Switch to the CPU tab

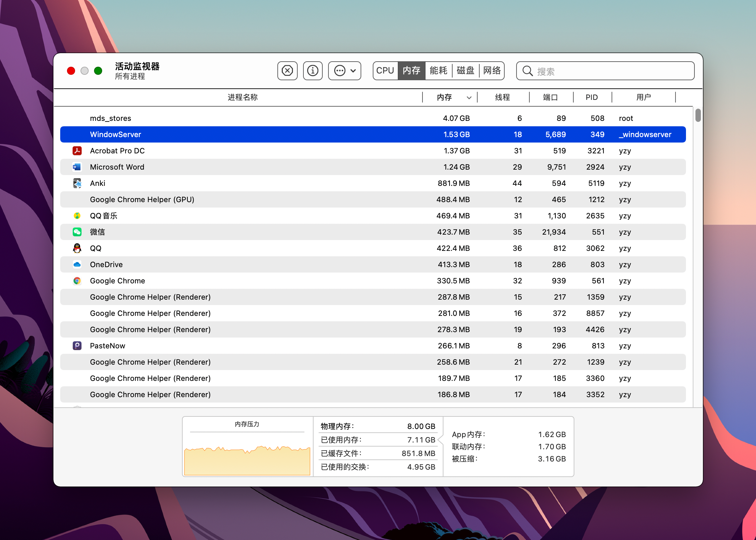coord(385,71)
